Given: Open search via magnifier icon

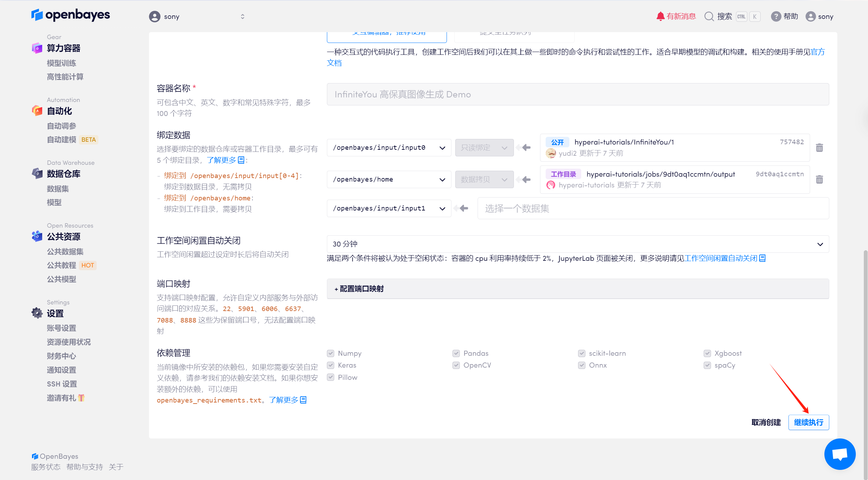Looking at the screenshot, I should (x=709, y=16).
